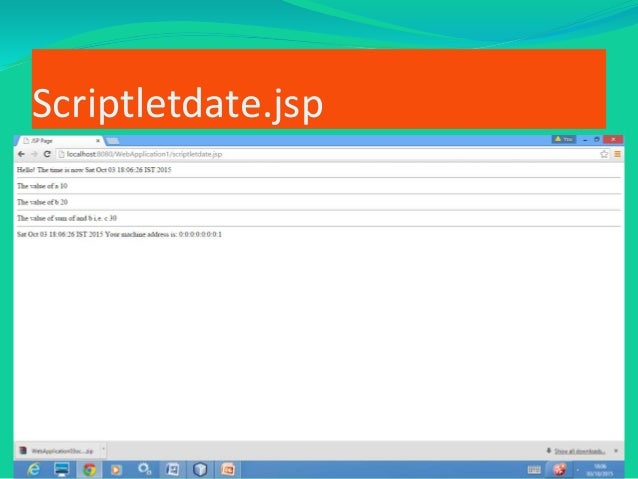Click the Scriptletdate.jsp slide title
Image resolution: width=638 pixels, height=479 pixels.
177,103
